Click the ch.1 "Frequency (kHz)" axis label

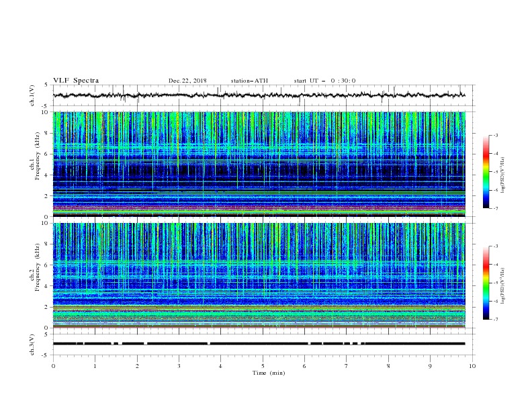[x=38, y=154]
